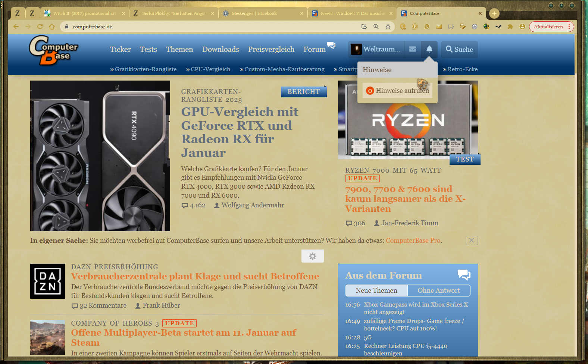This screenshot has height=364, width=588.
Task: Open the Xbox Gamepass forum thread
Action: point(416,308)
